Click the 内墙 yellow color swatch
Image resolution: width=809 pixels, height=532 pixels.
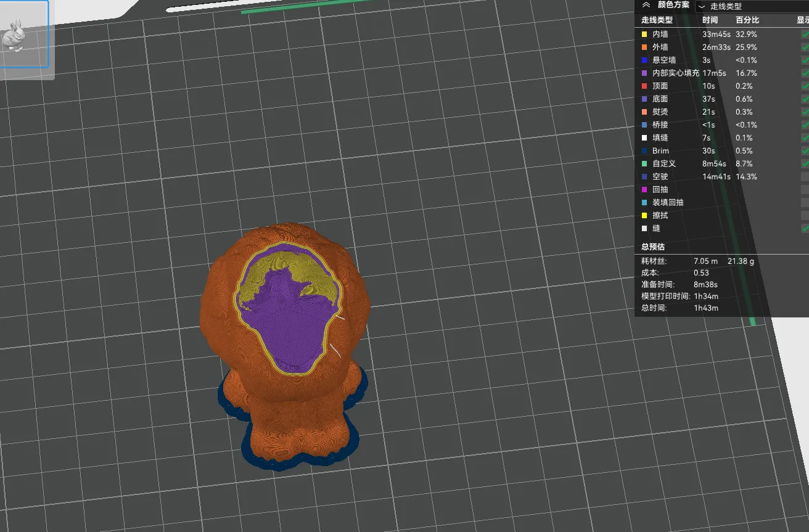(x=645, y=35)
